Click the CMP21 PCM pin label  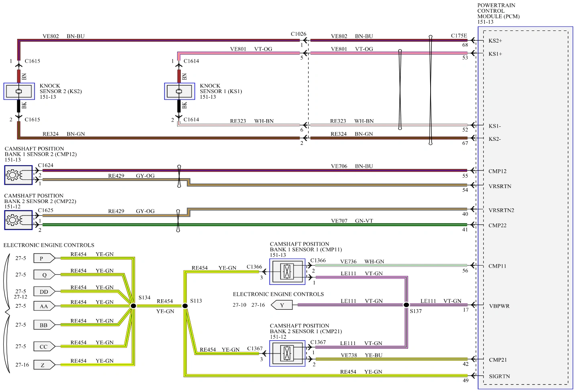pos(498,360)
